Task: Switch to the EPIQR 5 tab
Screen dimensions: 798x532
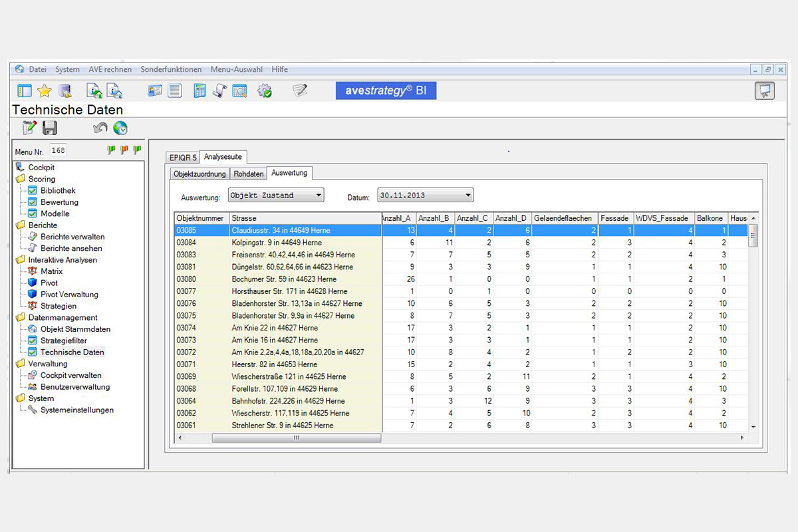Action: coord(183,158)
